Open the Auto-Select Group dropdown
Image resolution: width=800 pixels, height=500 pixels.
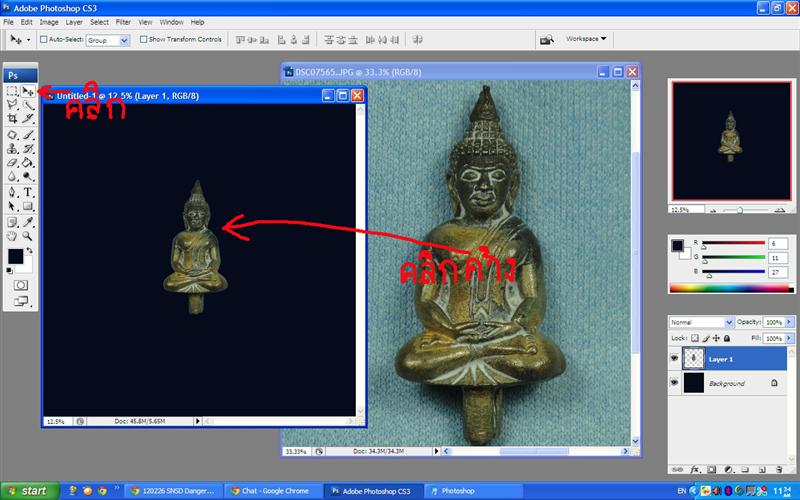(x=108, y=40)
